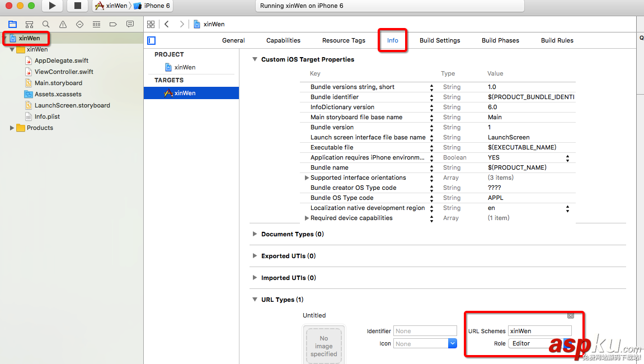Image resolution: width=644 pixels, height=364 pixels.
Task: Open YES boolean value popup
Action: (567, 157)
